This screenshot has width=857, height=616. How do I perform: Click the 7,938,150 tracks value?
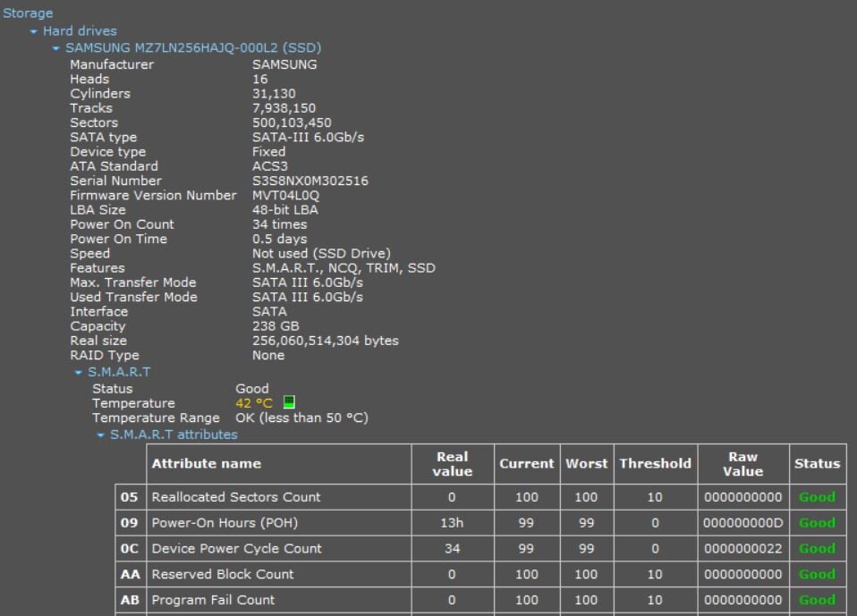(284, 108)
